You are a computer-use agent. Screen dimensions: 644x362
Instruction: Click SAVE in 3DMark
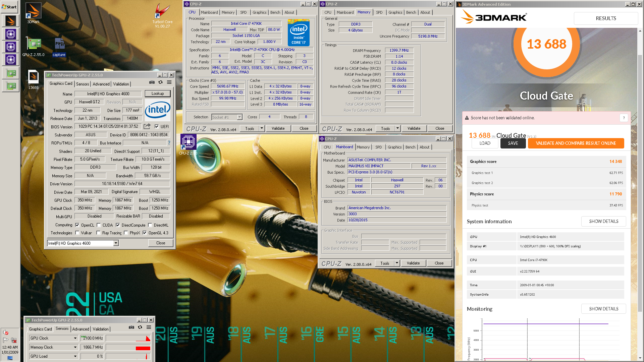[x=513, y=143]
